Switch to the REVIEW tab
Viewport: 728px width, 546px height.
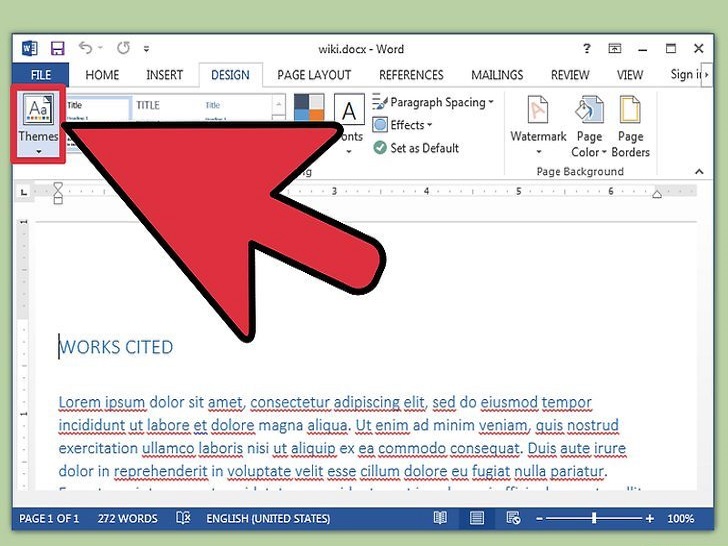pos(570,75)
